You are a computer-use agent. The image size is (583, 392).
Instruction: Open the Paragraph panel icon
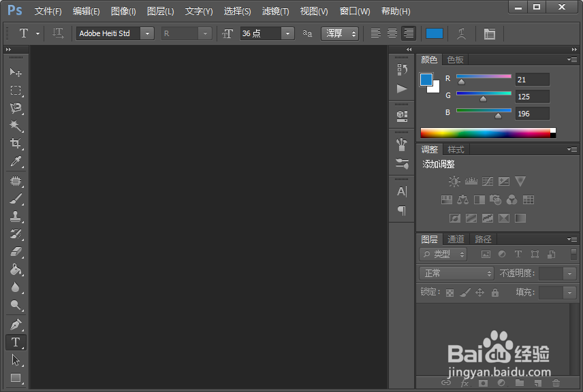click(402, 211)
